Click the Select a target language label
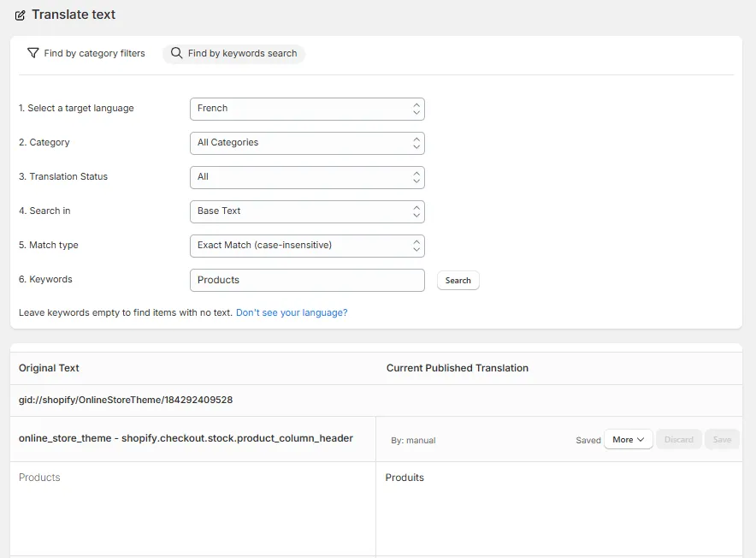756x558 pixels. 76,109
